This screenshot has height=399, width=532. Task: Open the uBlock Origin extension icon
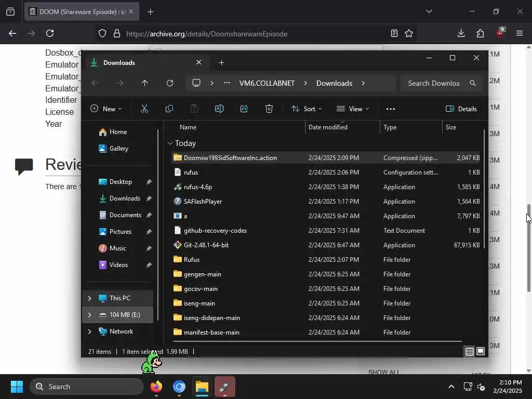[x=500, y=33]
